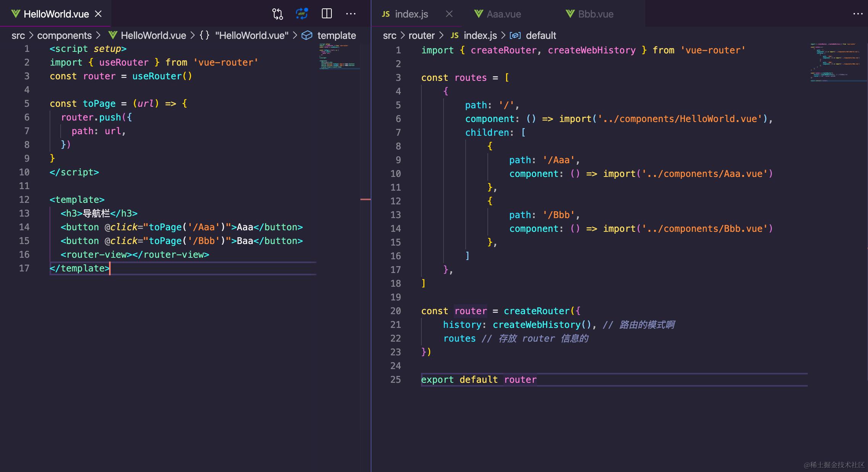Click the HelloWorld.vue import path string
868x472 pixels.
tap(680, 119)
